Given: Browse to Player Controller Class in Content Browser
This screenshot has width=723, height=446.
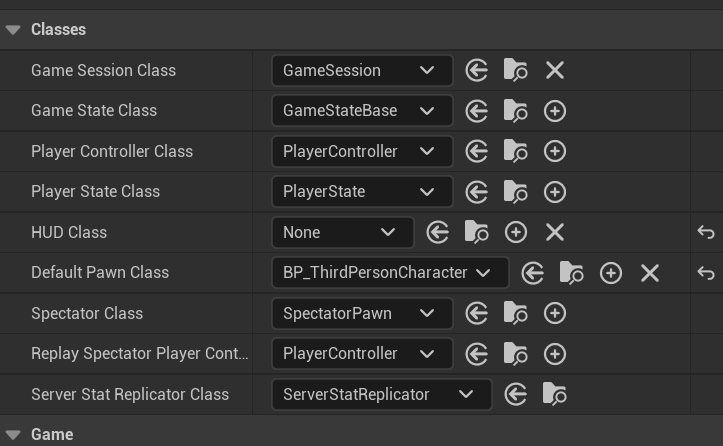Looking at the screenshot, I should click(515, 151).
